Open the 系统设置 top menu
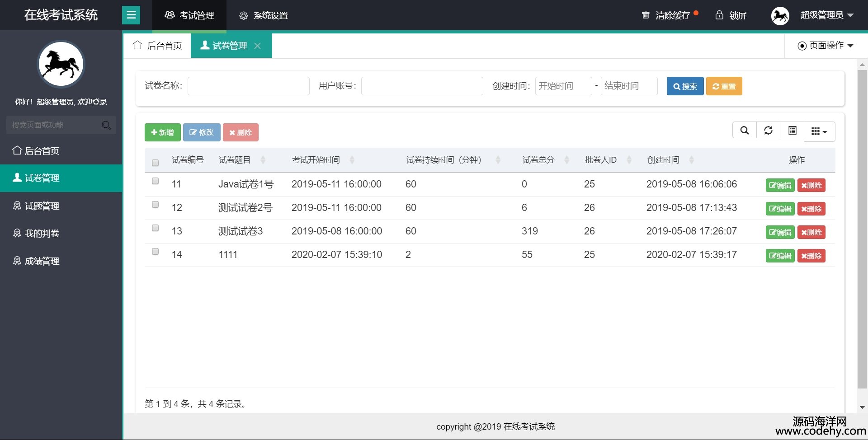Viewport: 868px width, 440px height. tap(264, 15)
